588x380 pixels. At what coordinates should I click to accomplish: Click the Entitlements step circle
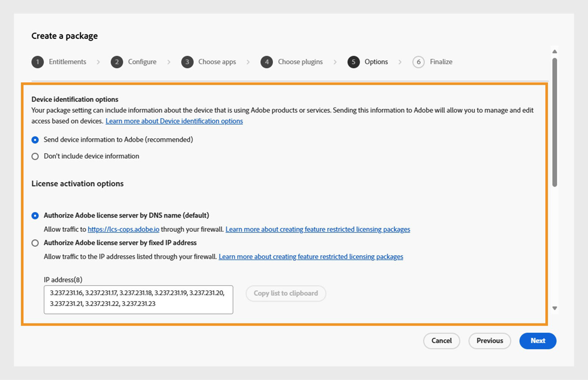37,62
